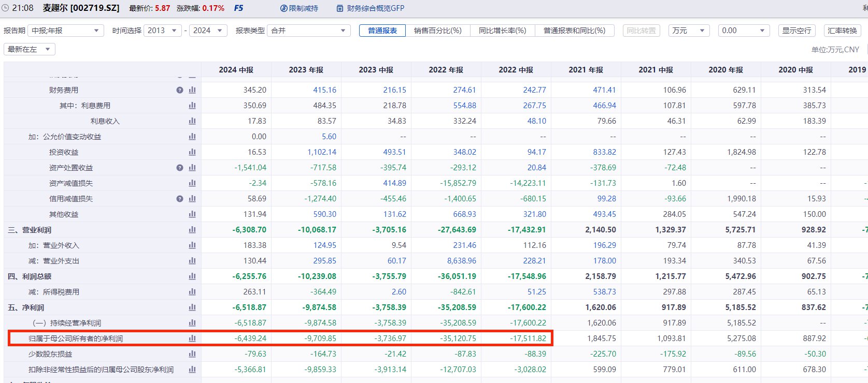This screenshot has height=383, width=868.
Task: Open chart icon for 营业外收入 row
Action: [x=192, y=245]
